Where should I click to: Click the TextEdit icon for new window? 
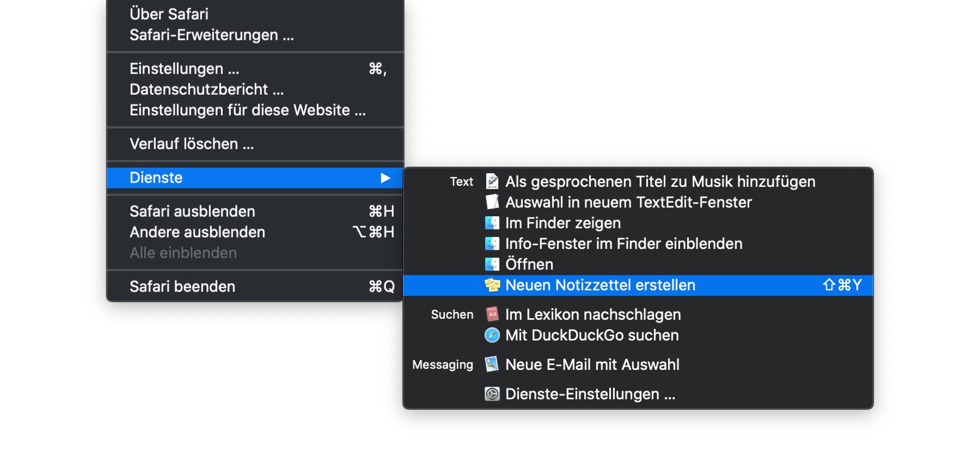point(492,202)
